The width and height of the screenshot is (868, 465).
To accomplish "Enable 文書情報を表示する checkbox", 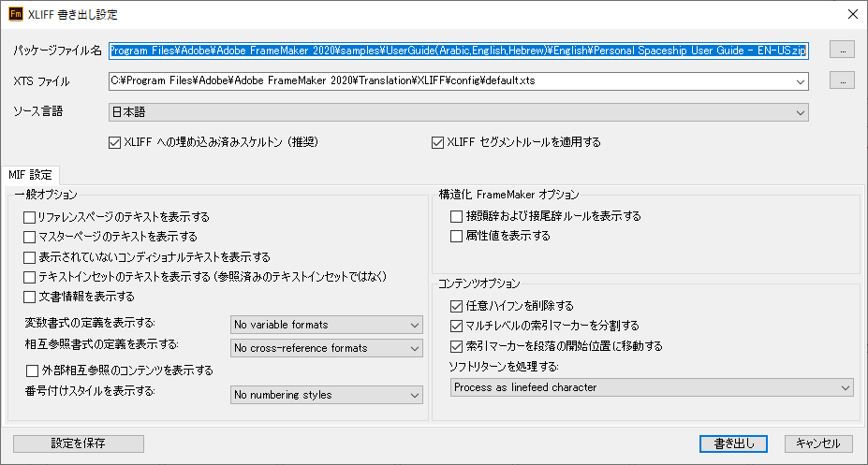I will click(29, 297).
